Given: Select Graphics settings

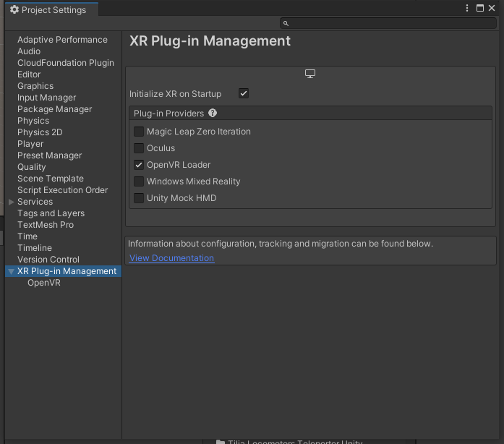Looking at the screenshot, I should click(x=35, y=86).
